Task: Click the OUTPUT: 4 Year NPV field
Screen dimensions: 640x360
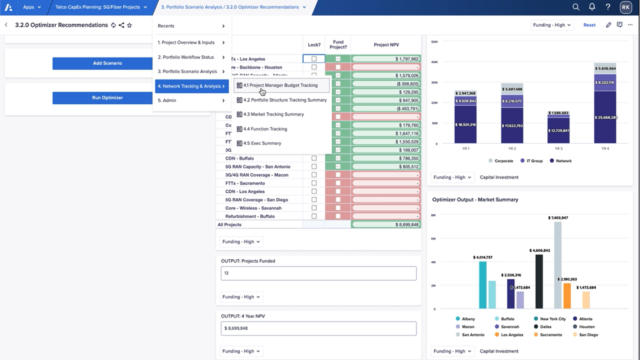Action: 319,329
